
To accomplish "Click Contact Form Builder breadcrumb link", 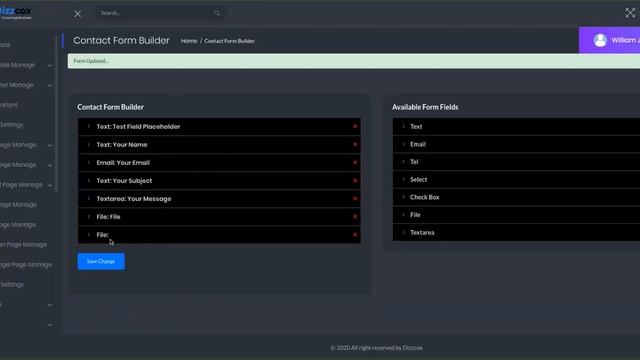I will (x=229, y=41).
